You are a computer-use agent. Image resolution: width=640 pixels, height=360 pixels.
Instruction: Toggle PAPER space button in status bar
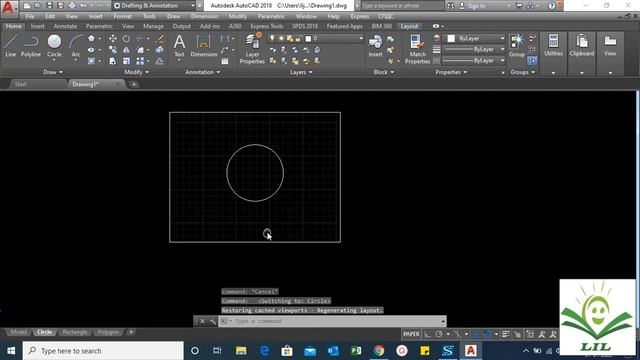pyautogui.click(x=411, y=334)
